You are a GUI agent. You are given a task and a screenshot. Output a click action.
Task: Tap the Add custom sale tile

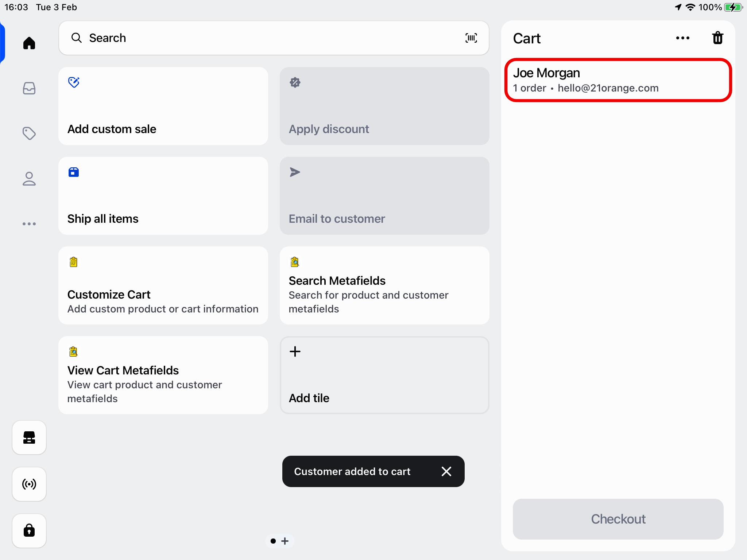coord(163,106)
